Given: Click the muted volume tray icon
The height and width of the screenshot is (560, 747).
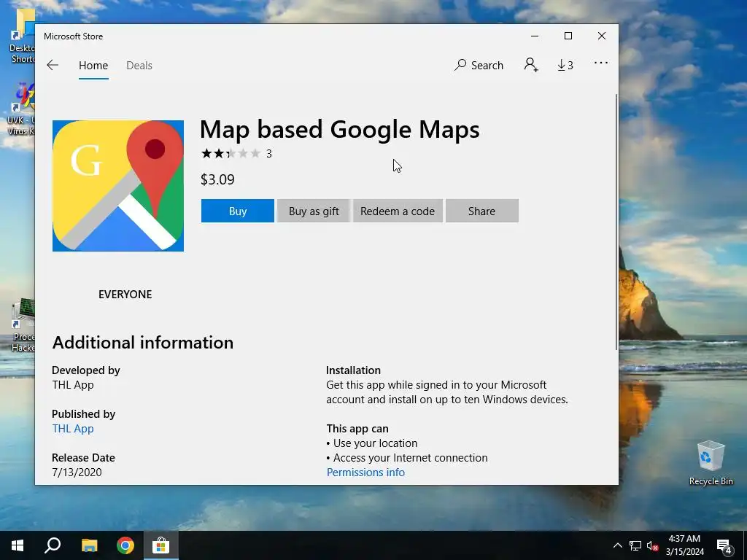Looking at the screenshot, I should click(652, 545).
